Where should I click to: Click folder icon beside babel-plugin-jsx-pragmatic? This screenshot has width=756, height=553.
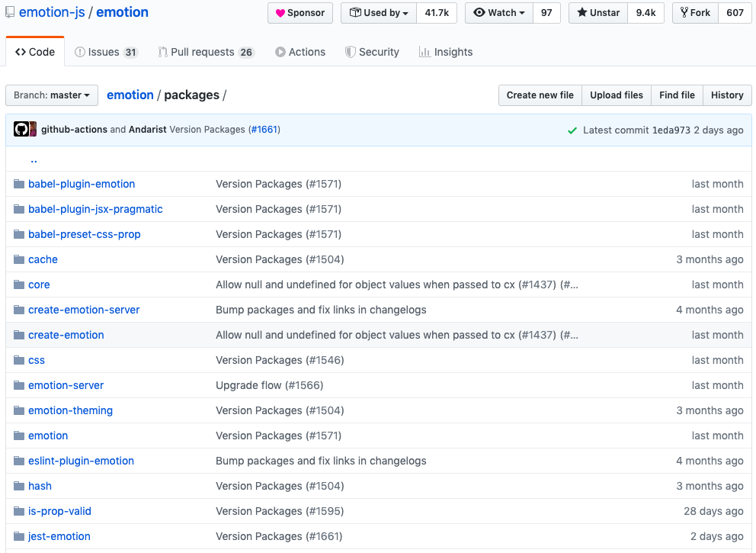19,209
